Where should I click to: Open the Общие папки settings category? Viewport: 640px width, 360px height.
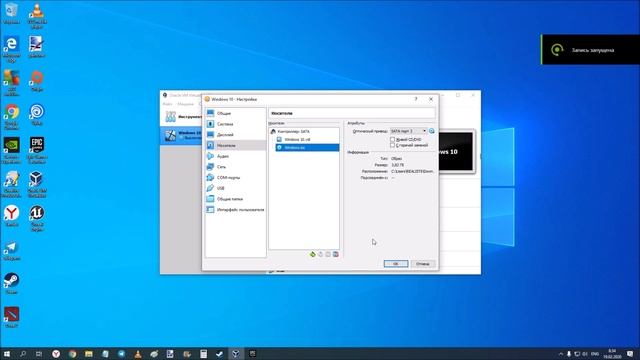[236, 199]
